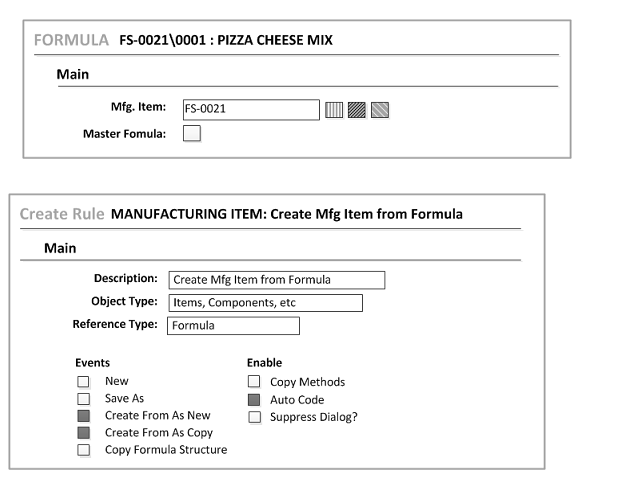Screen dimensions: 623x477
Task: Select the Main section in Formula panel
Action: click(x=75, y=72)
